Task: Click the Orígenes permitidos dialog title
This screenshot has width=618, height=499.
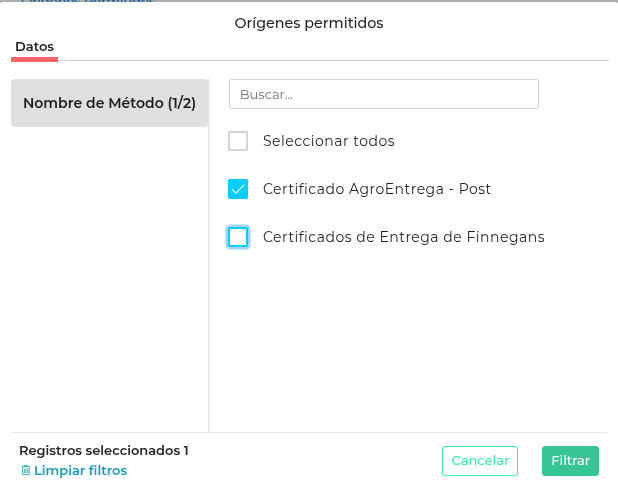Action: 309,22
